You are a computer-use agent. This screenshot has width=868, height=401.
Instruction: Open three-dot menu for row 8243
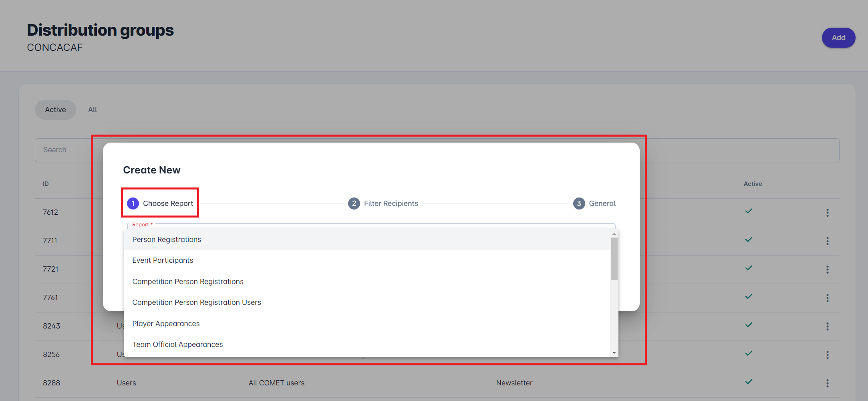[x=827, y=326]
